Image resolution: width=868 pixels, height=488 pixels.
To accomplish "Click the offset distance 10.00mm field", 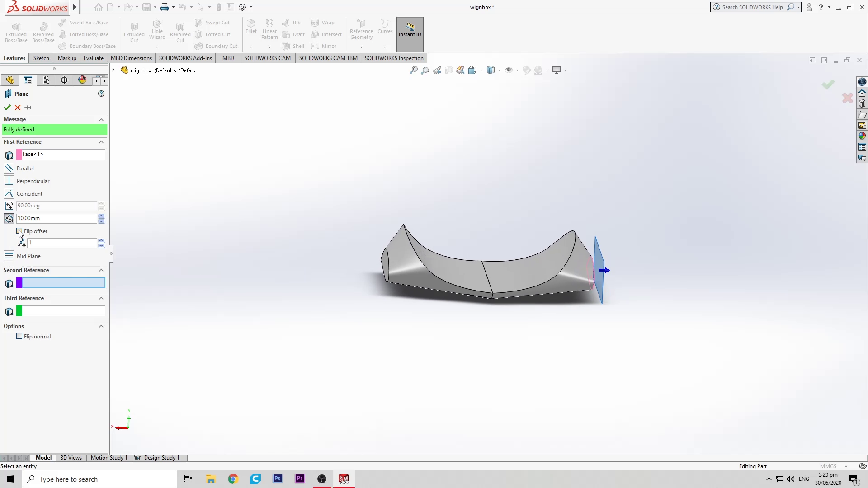I will (x=57, y=218).
